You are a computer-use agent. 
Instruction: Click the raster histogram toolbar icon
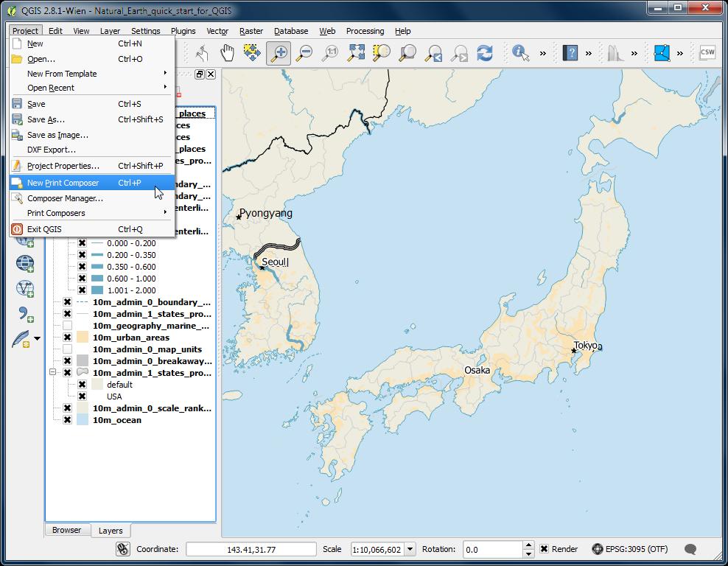pyautogui.click(x=616, y=53)
